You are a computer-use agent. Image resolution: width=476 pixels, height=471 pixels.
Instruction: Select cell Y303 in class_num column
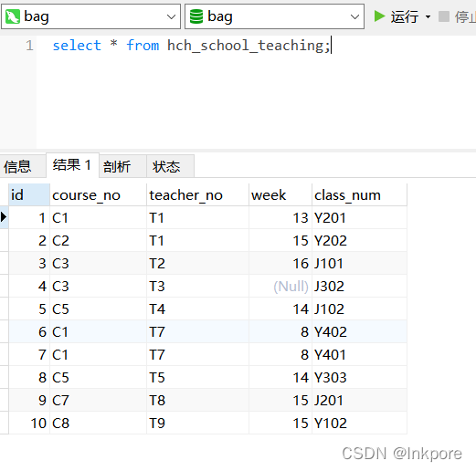(359, 377)
